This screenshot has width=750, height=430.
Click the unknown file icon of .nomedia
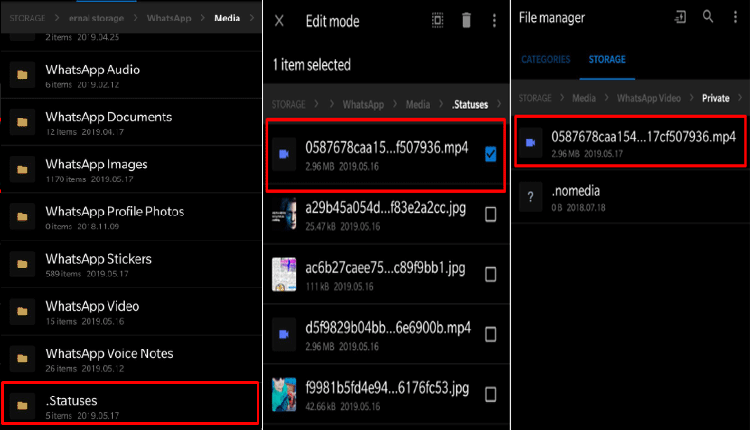pyautogui.click(x=530, y=196)
